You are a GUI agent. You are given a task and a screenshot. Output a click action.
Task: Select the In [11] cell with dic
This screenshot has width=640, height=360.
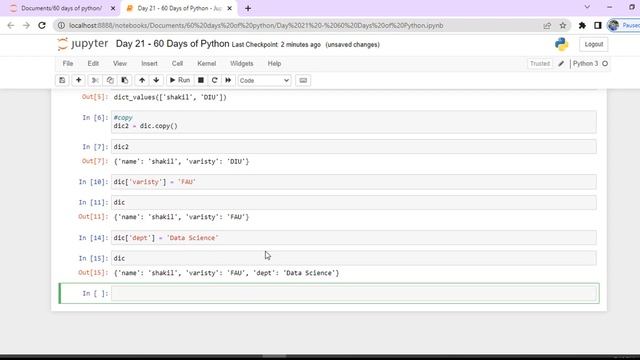coord(353,202)
